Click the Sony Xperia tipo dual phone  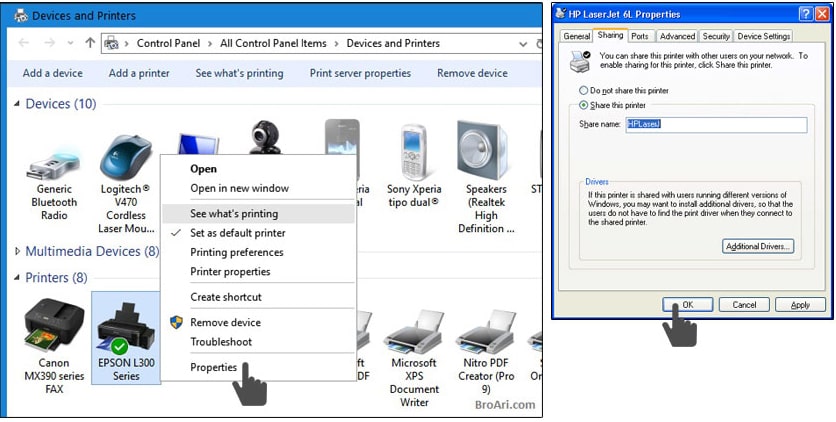413,155
